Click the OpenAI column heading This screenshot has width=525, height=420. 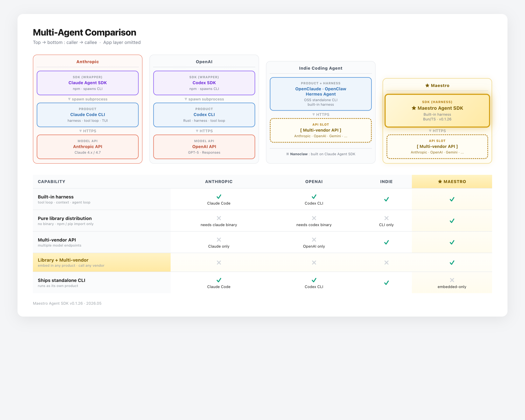point(204,62)
